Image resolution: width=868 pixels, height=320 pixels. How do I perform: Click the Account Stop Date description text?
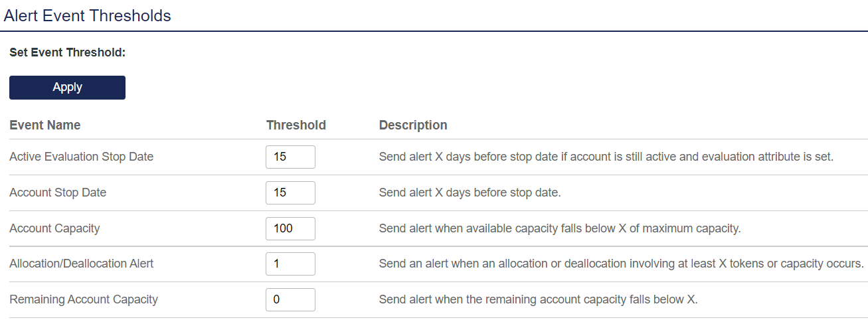[x=470, y=193]
